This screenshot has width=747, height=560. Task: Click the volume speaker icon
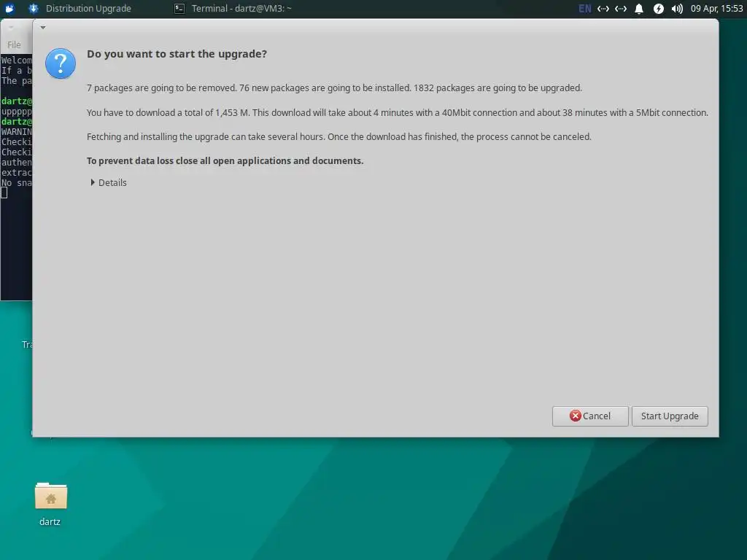(677, 9)
